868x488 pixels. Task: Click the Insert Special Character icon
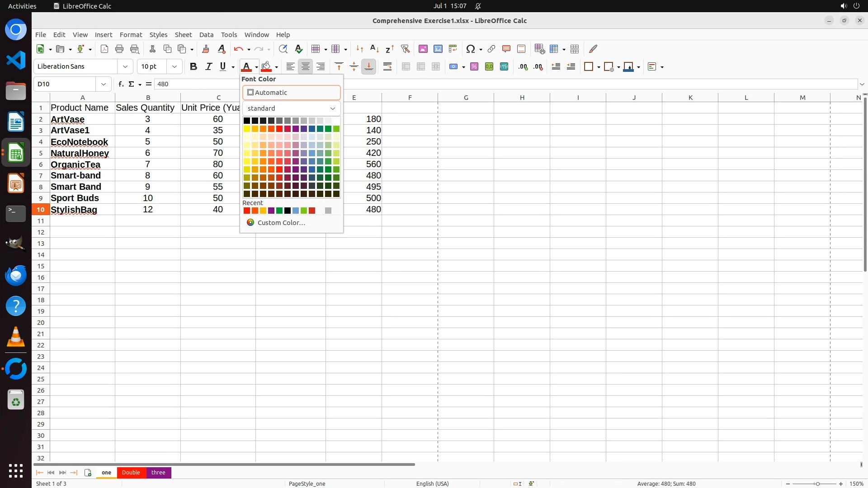tap(471, 49)
